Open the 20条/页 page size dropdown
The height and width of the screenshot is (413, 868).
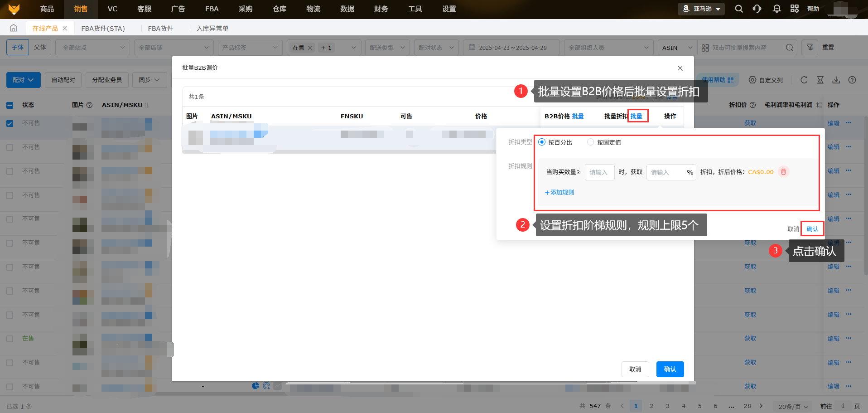[793, 406]
